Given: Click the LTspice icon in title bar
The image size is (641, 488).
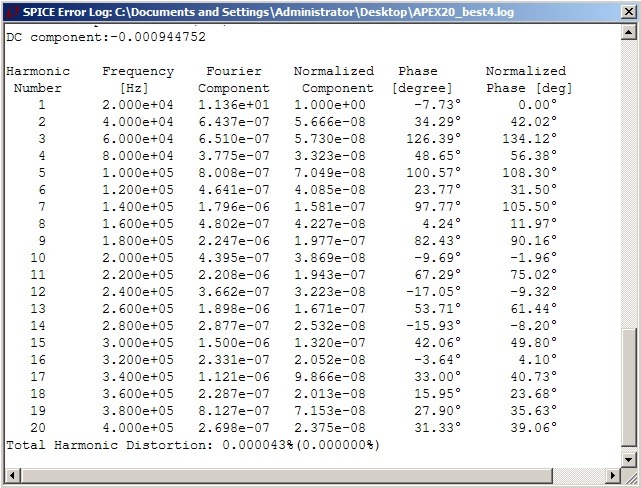Looking at the screenshot, I should 12,12.
